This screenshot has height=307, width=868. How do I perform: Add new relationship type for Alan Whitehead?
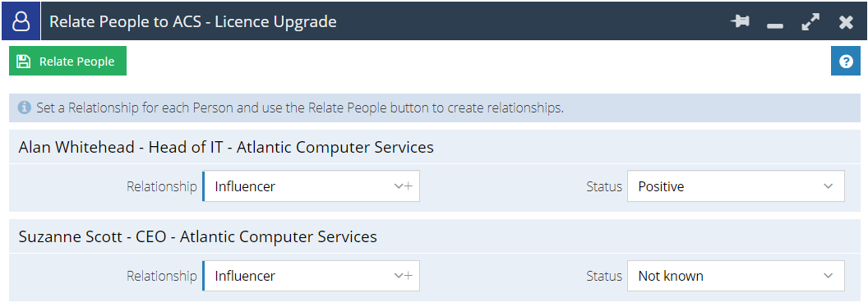409,186
